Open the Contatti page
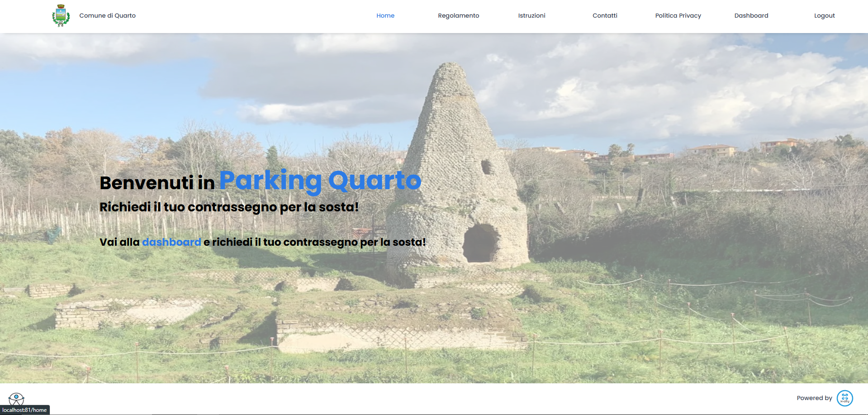Image resolution: width=868 pixels, height=415 pixels. point(605,15)
